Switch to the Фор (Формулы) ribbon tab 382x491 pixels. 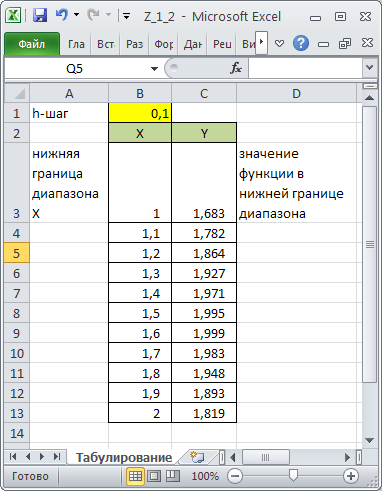click(x=163, y=44)
